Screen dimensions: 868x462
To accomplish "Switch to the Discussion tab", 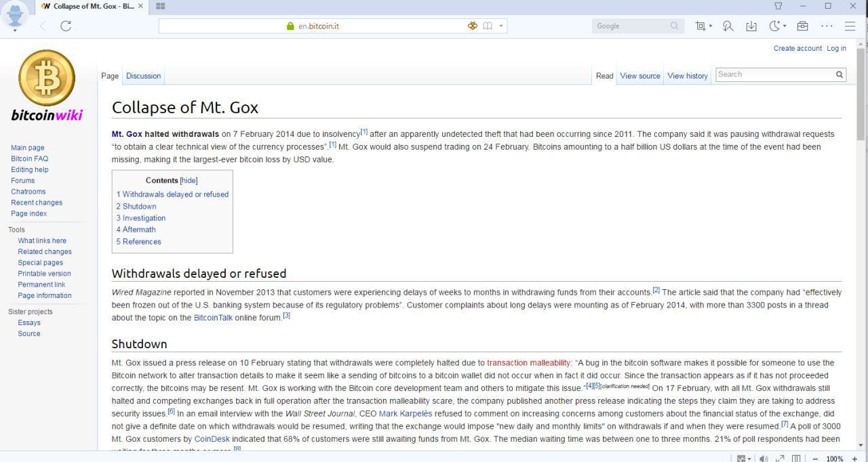I will tap(143, 76).
